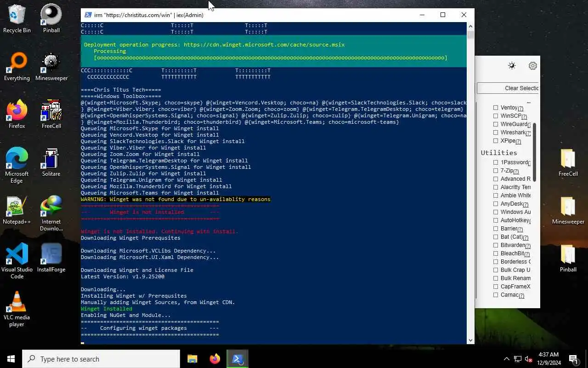This screenshot has height=368, width=588.
Task: Check the BleachBit checkbox
Action: (x=496, y=253)
